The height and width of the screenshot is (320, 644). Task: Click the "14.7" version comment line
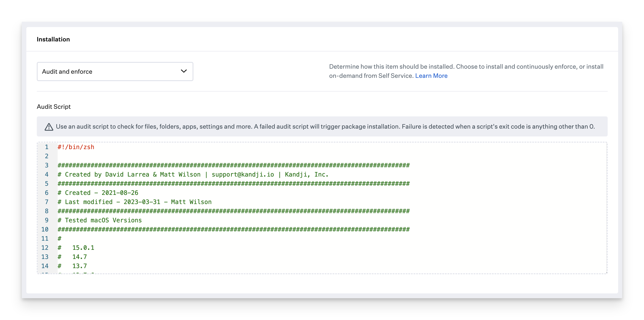point(79,257)
